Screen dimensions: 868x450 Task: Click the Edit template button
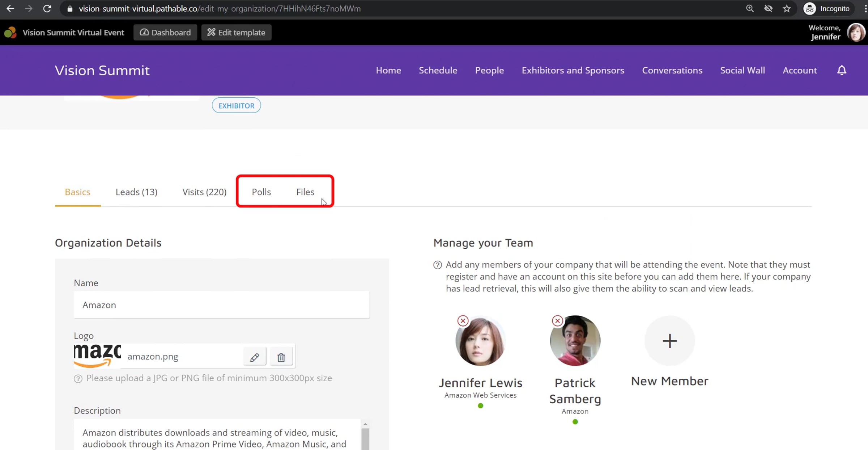237,33
